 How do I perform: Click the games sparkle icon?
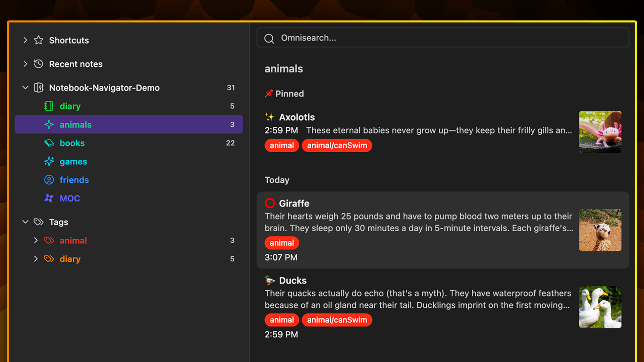pos(49,162)
